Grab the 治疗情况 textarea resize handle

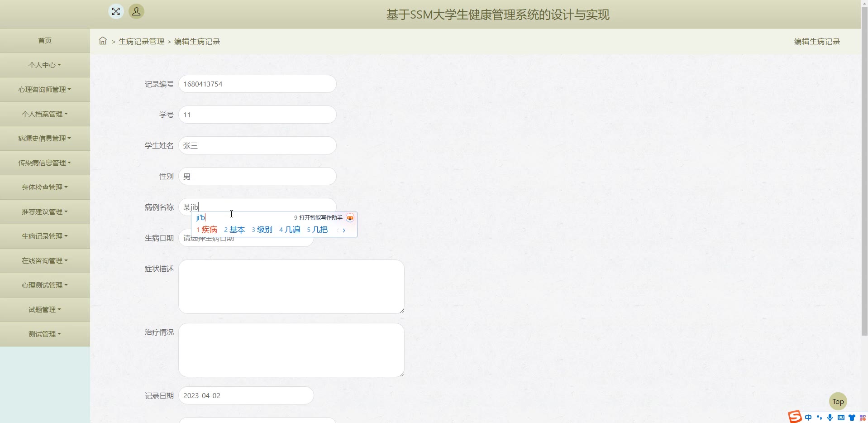401,374
